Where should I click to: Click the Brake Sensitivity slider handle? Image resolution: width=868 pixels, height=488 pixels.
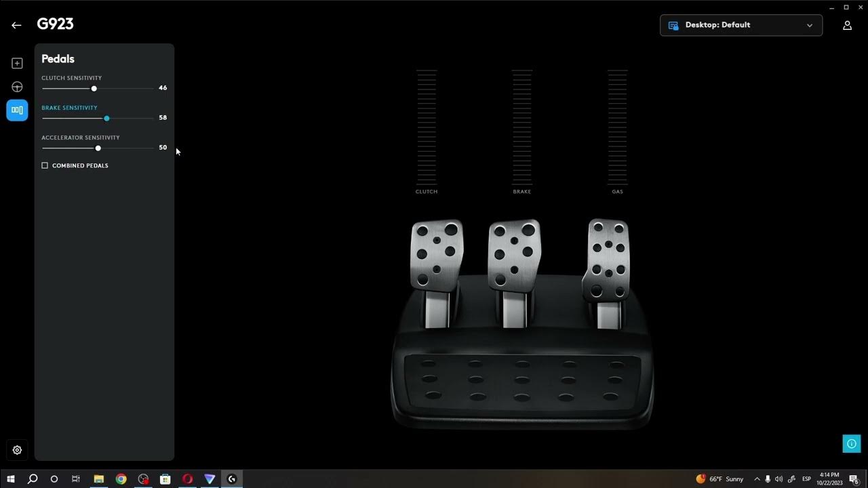click(106, 119)
